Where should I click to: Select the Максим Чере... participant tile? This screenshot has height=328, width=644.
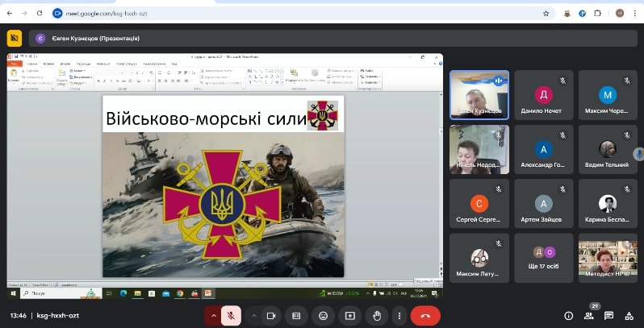tap(608, 95)
